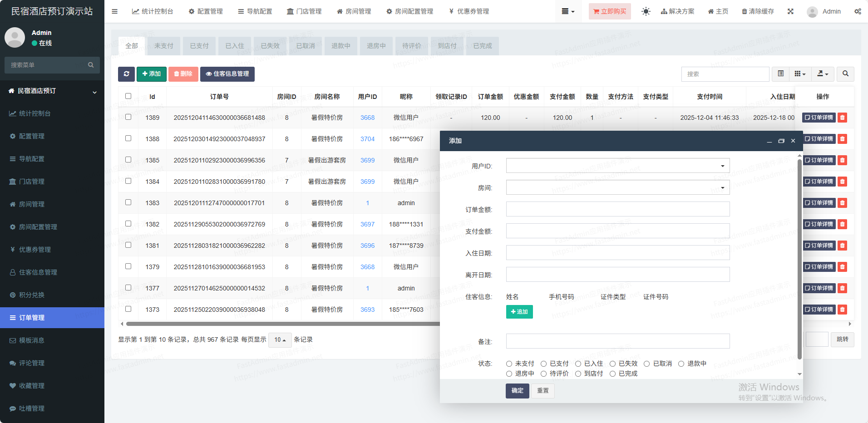Expand the 房间 select dropdown

pyautogui.click(x=617, y=187)
